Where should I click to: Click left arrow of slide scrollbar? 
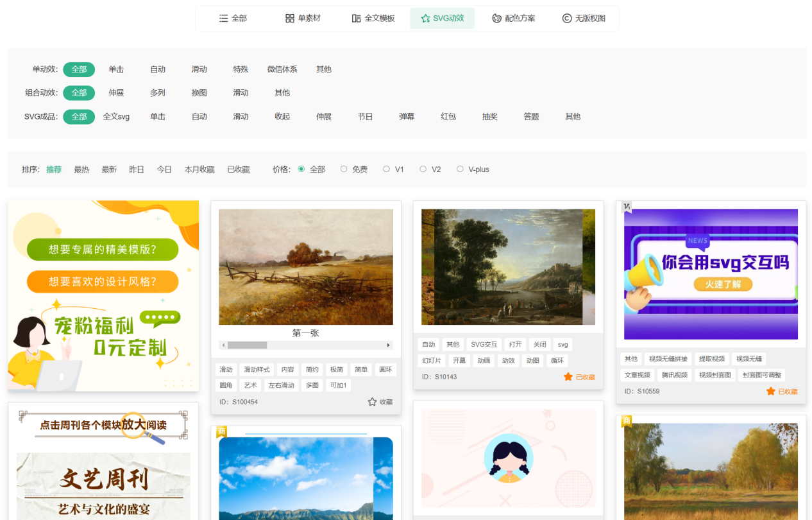coord(224,345)
